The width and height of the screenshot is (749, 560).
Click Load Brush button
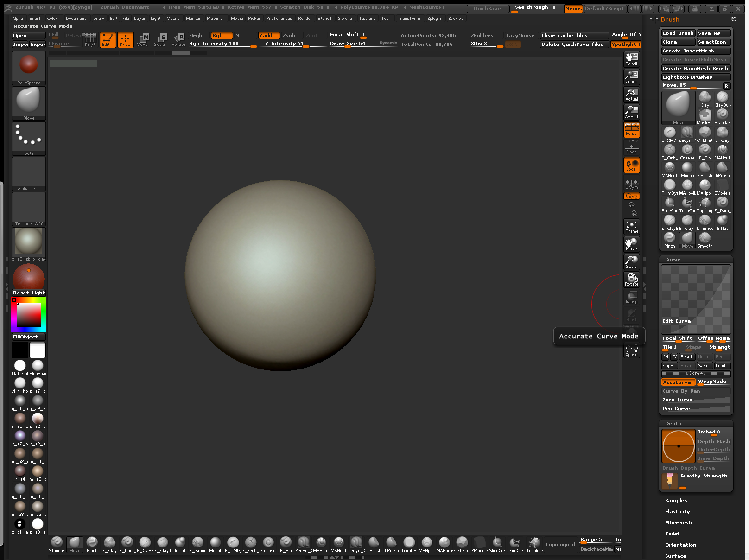(678, 33)
